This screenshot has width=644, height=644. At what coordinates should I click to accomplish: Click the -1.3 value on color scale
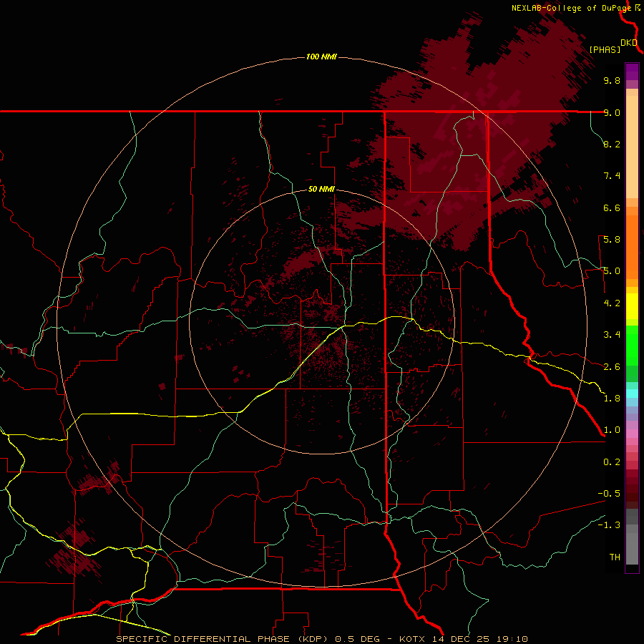coord(609,525)
